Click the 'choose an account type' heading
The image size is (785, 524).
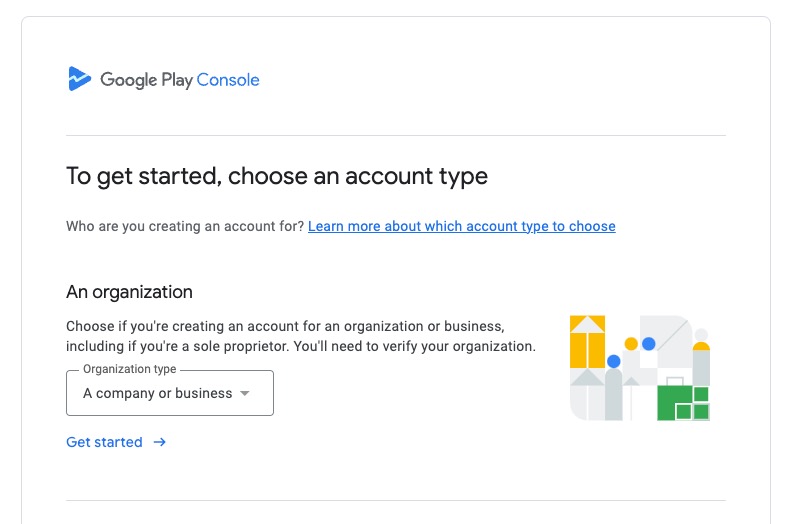pyautogui.click(x=277, y=177)
